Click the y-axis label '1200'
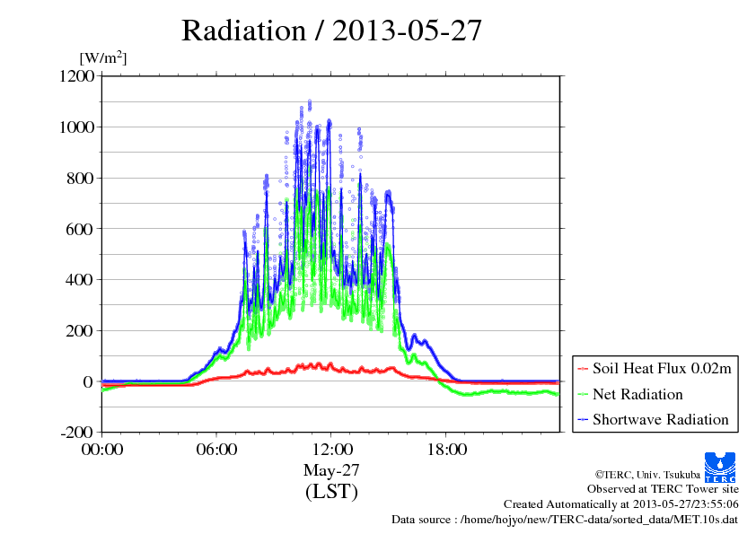This screenshot has height=534, width=756. pos(77,76)
